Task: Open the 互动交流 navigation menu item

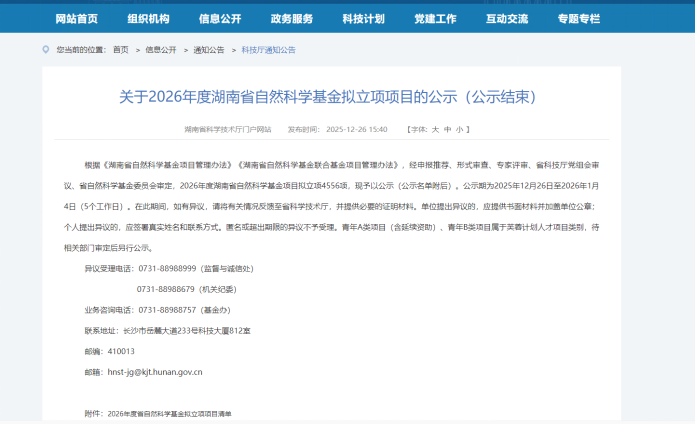Action: tap(507, 19)
